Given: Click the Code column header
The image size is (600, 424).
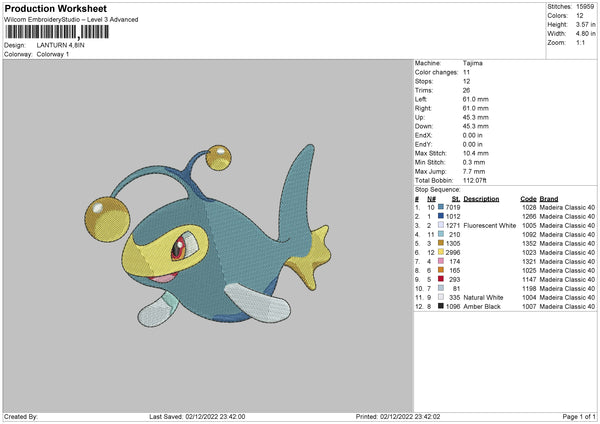Looking at the screenshot, I should pyautogui.click(x=528, y=198).
